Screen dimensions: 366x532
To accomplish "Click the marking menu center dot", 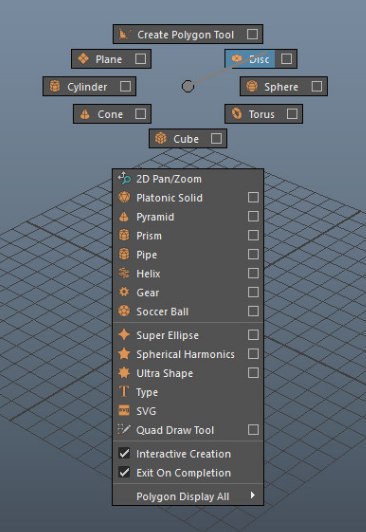I will [x=188, y=86].
